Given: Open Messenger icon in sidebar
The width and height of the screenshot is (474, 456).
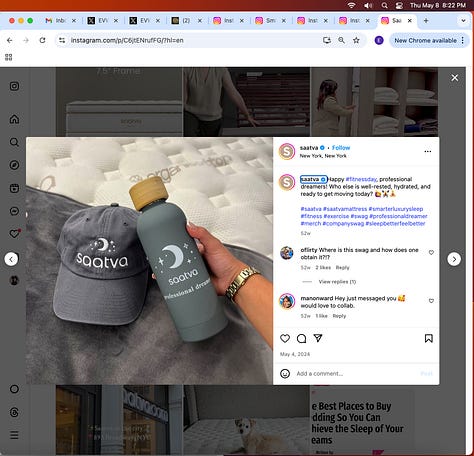Looking at the screenshot, I should pos(14,211).
